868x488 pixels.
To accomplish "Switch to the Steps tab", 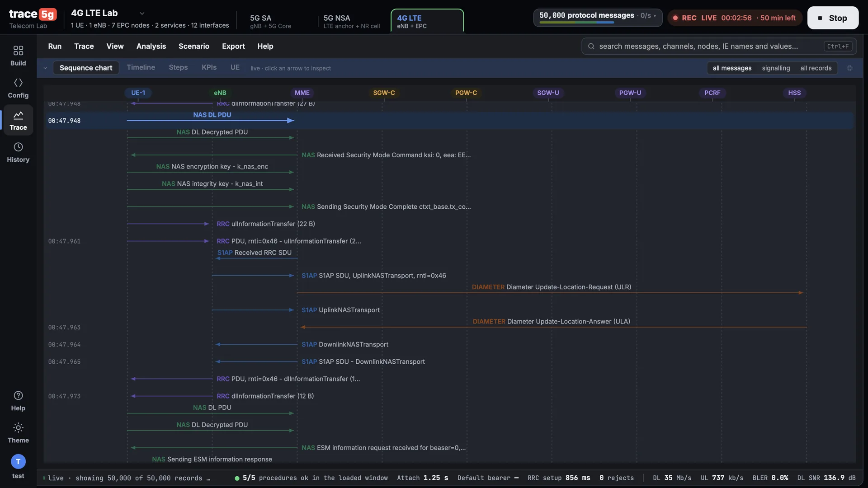I will coord(178,67).
